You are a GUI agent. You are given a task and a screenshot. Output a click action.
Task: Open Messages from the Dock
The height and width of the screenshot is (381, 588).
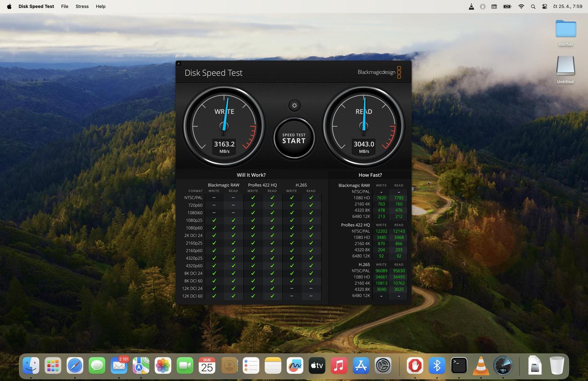[97, 366]
